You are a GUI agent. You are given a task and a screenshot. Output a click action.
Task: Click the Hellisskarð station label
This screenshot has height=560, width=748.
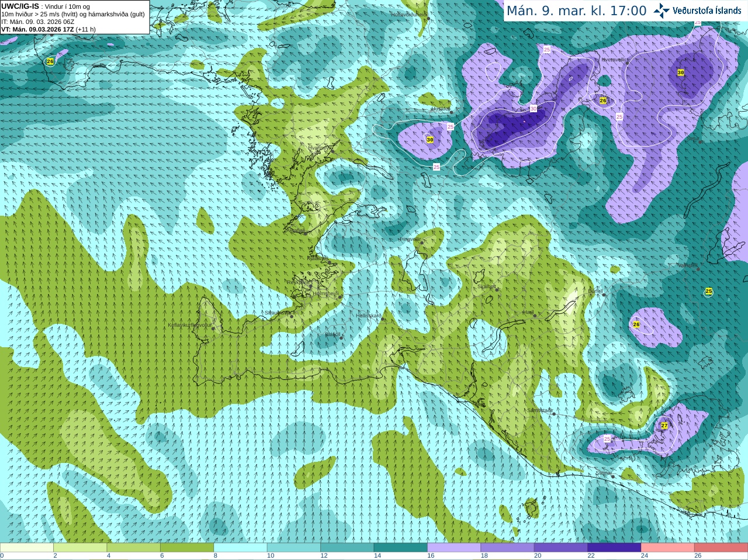tap(368, 316)
